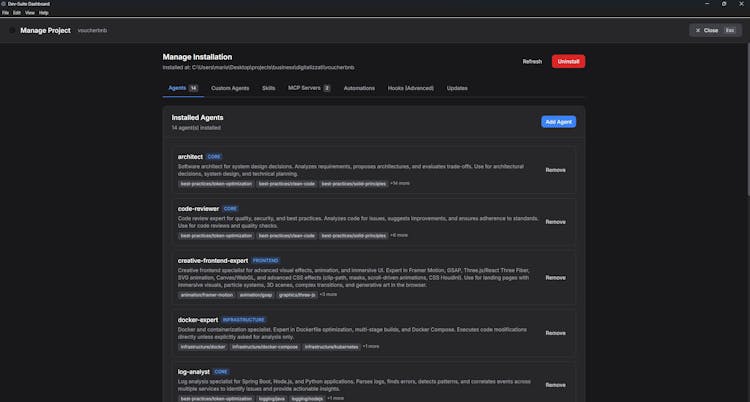
Task: Open the Help menu
Action: 44,12
